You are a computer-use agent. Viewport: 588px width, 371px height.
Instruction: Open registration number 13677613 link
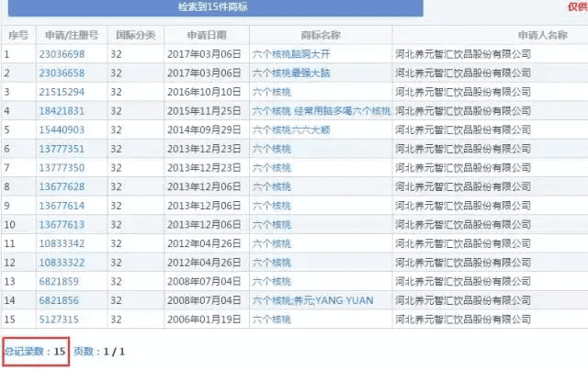62,225
